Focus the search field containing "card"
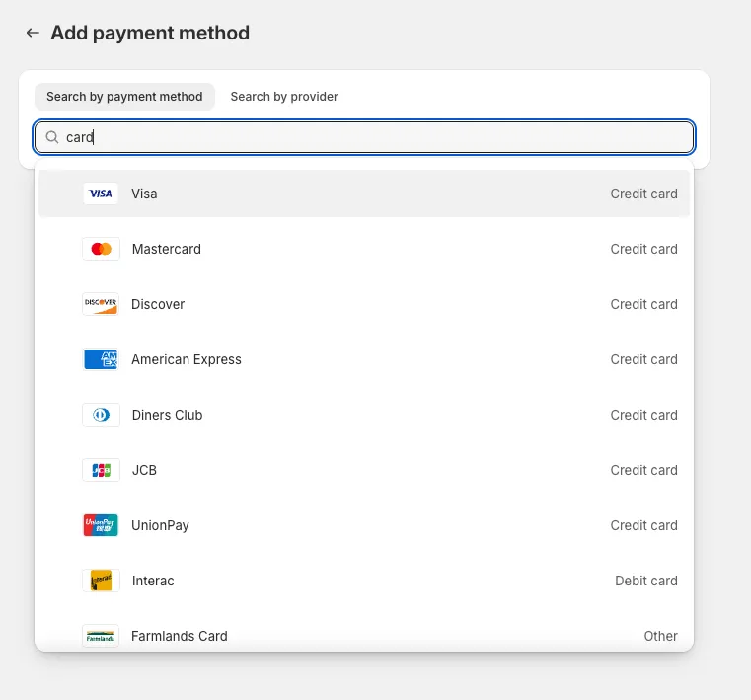 [x=364, y=137]
